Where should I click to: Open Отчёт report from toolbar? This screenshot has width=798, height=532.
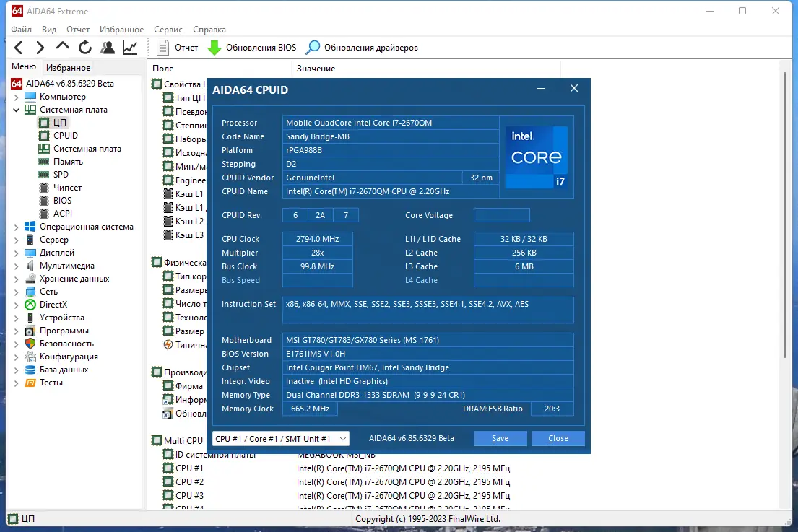coord(177,48)
